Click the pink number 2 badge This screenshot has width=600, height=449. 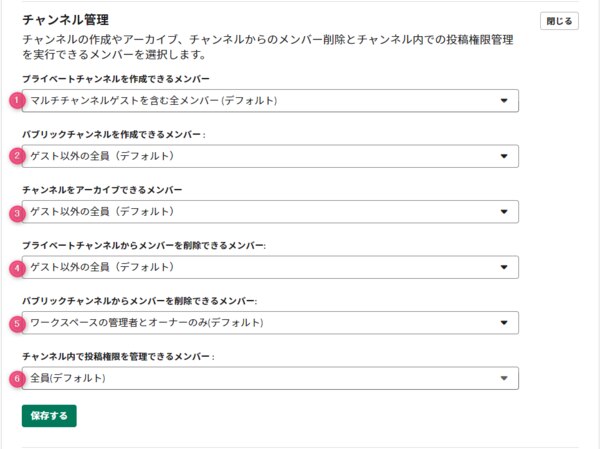17,156
